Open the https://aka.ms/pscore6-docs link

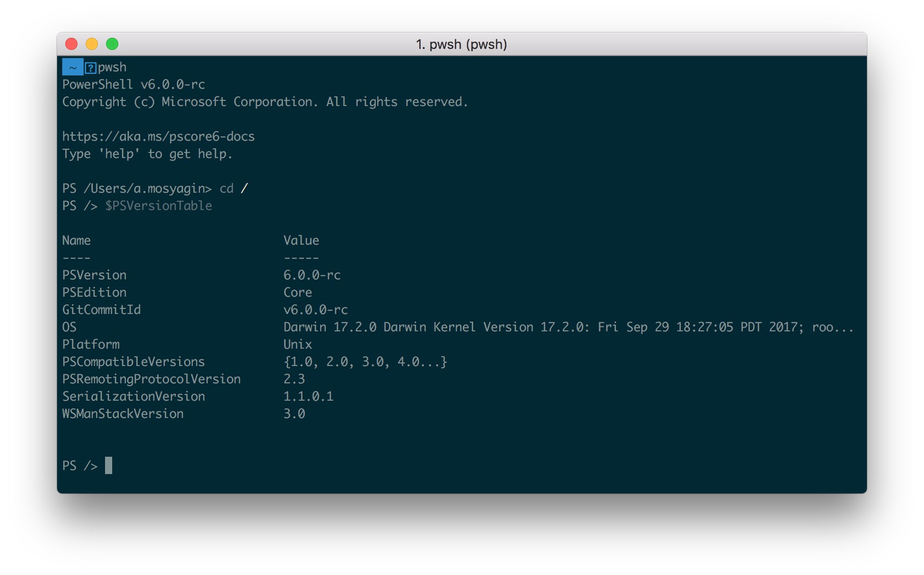(159, 137)
